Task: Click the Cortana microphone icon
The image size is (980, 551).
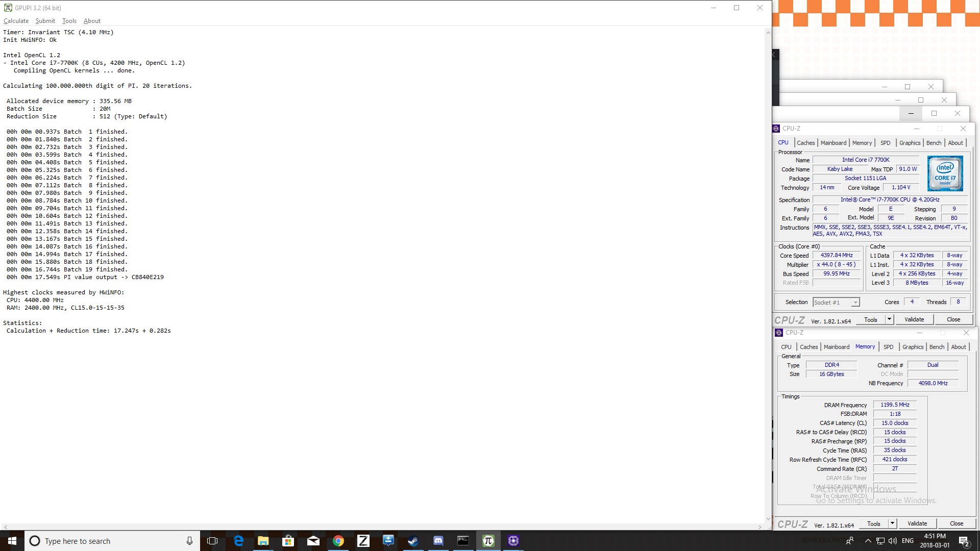Action: [189, 541]
